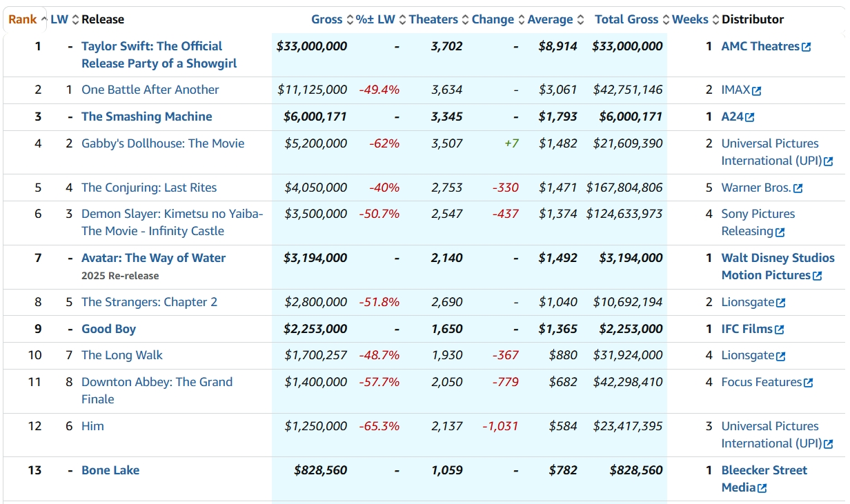Open The Smashing Machine release page

147,117
